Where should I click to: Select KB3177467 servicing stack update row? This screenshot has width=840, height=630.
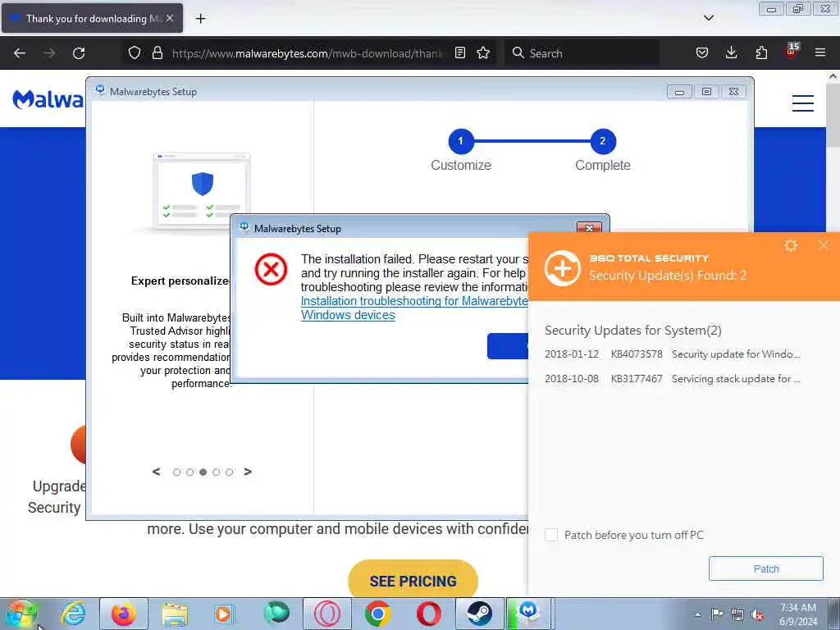pyautogui.click(x=673, y=379)
